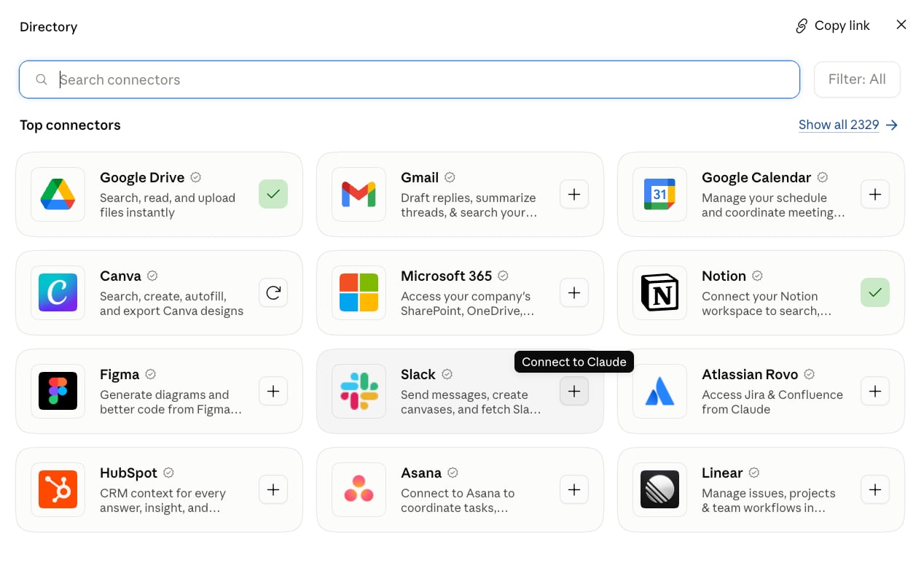Click the Google Calendar logo icon
The image size is (924, 563).
[659, 194]
